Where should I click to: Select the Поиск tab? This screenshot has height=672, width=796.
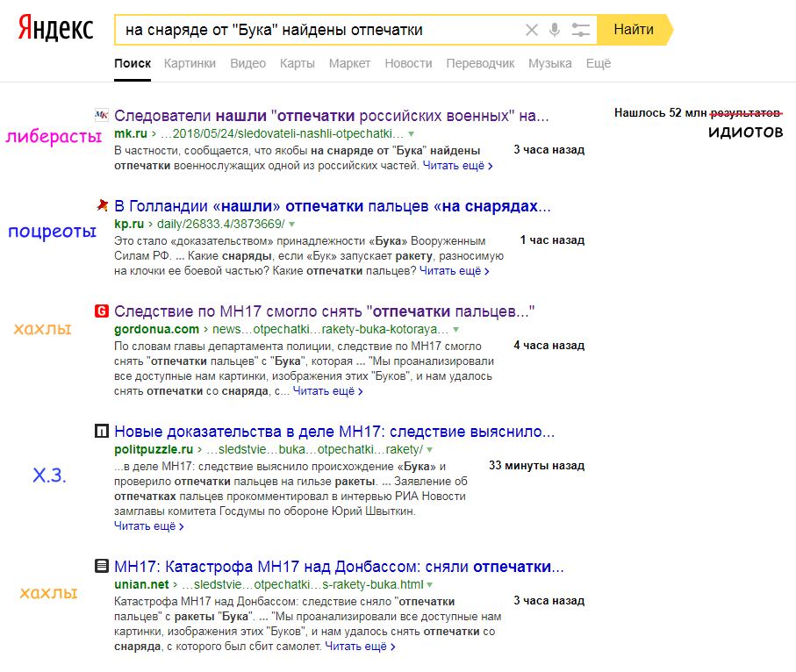(133, 63)
